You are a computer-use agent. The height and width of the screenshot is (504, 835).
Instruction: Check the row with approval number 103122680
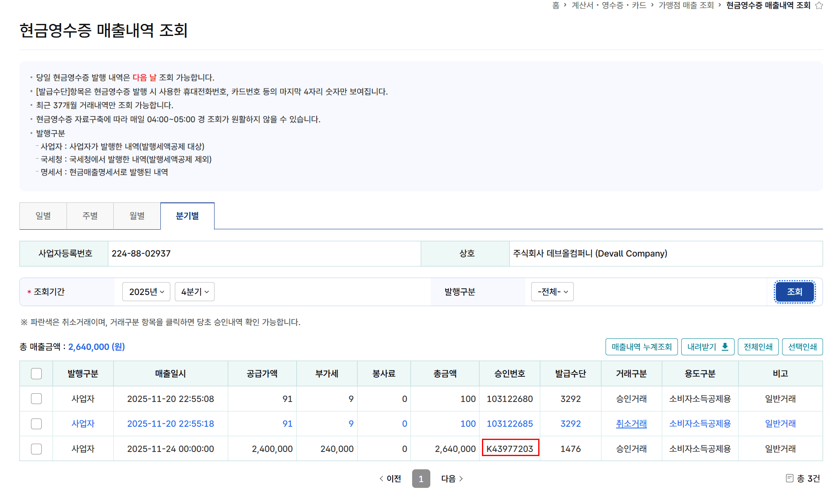point(36,399)
